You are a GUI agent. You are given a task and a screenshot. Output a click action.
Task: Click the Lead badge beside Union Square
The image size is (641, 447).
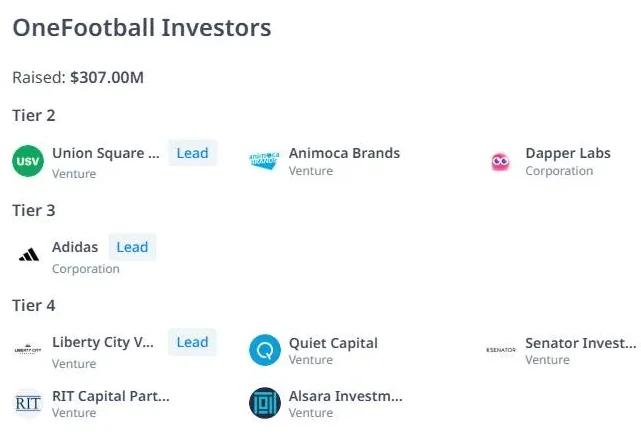[193, 153]
